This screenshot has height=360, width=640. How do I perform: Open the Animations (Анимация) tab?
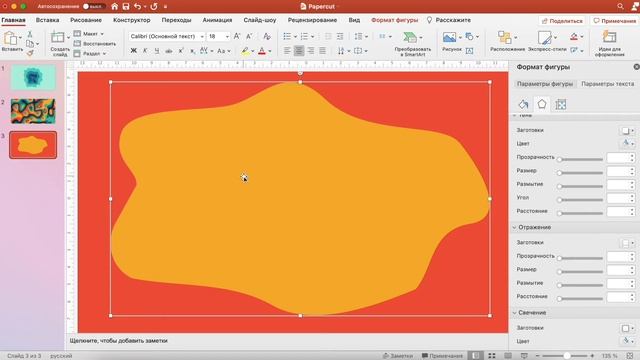(217, 20)
